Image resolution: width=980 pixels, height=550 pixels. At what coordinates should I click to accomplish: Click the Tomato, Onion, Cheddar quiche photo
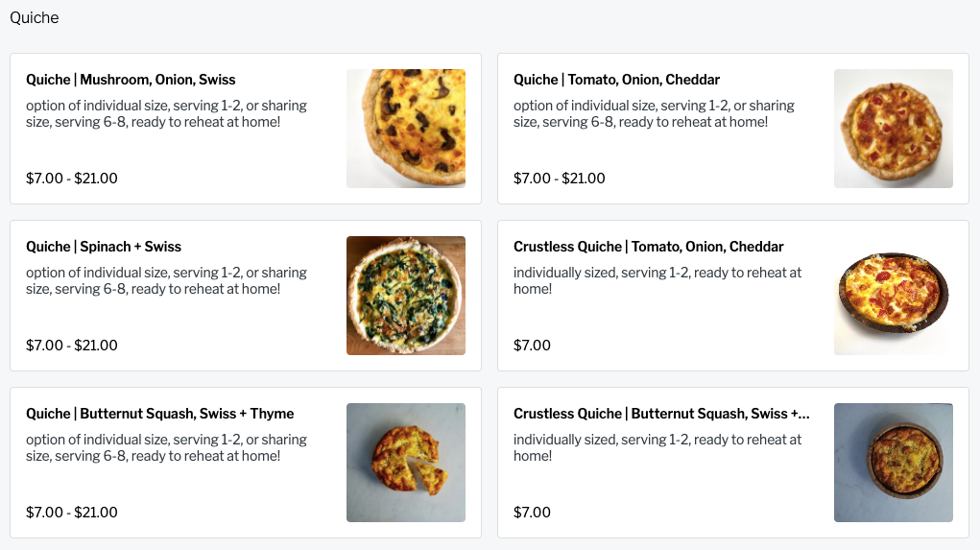pos(893,129)
